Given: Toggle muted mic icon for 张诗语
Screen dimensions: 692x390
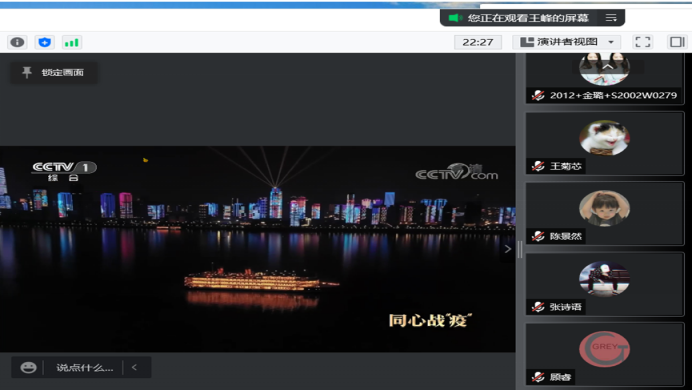Looking at the screenshot, I should coord(538,307).
